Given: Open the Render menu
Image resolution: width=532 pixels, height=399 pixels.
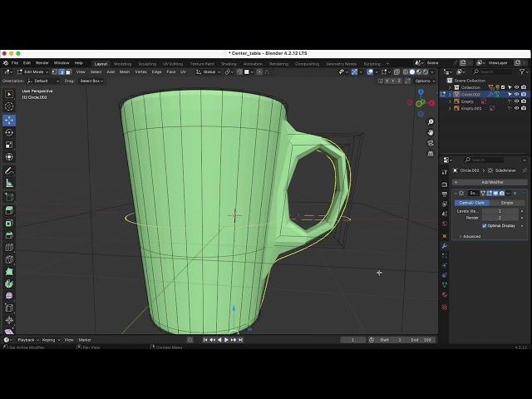Looking at the screenshot, I should click(42, 63).
